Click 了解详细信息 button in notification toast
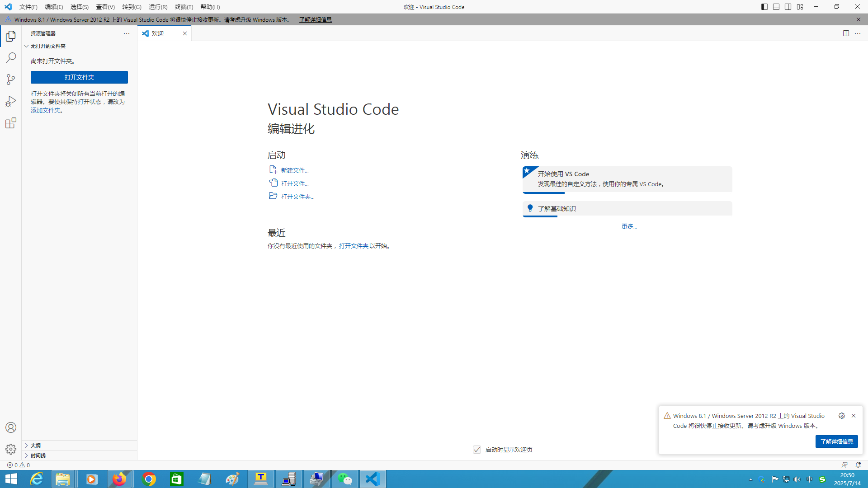Screen dimensions: 868x488 836,441
